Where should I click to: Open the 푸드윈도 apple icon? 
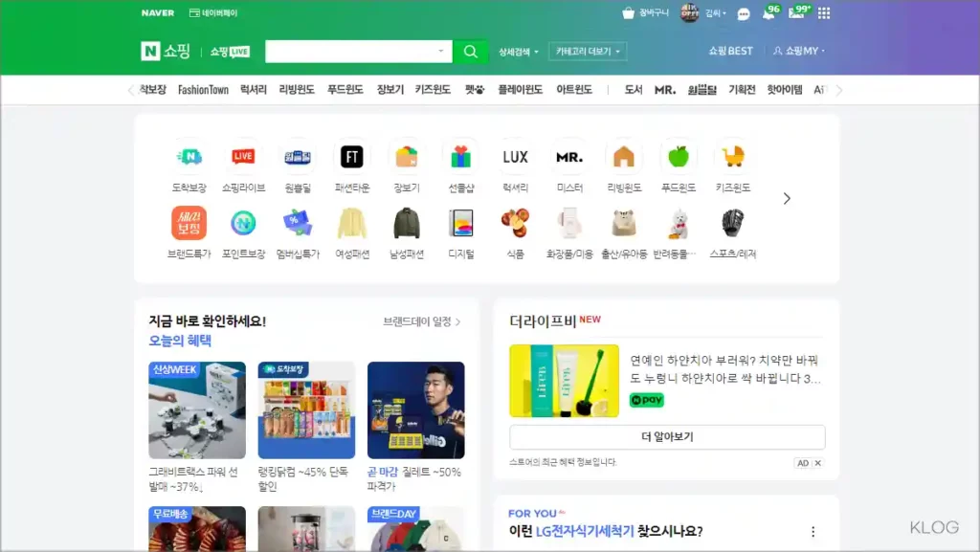tap(679, 157)
